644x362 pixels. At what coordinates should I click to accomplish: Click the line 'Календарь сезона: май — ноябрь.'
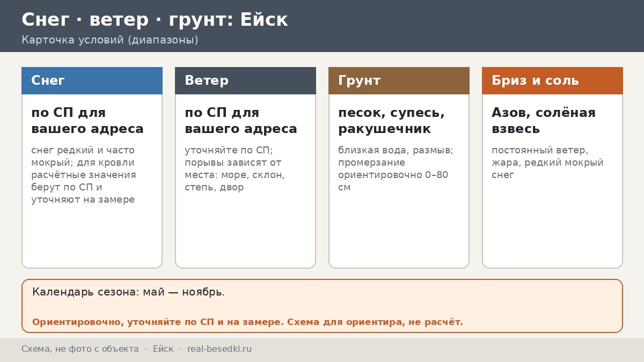[128, 292]
